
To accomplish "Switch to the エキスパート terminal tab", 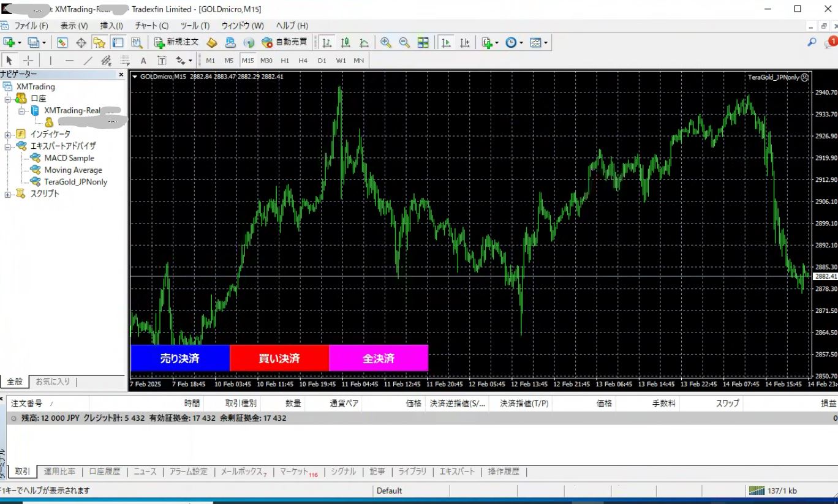I will click(457, 472).
